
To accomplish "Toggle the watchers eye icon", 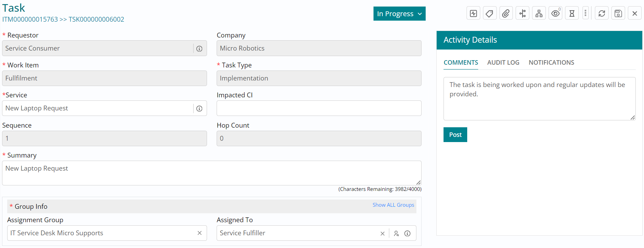I will [555, 13].
